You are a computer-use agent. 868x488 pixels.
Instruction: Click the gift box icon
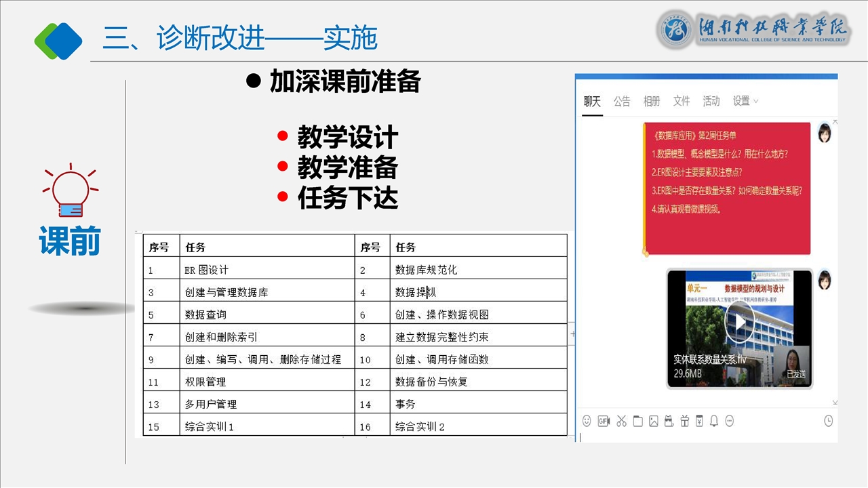point(684,421)
